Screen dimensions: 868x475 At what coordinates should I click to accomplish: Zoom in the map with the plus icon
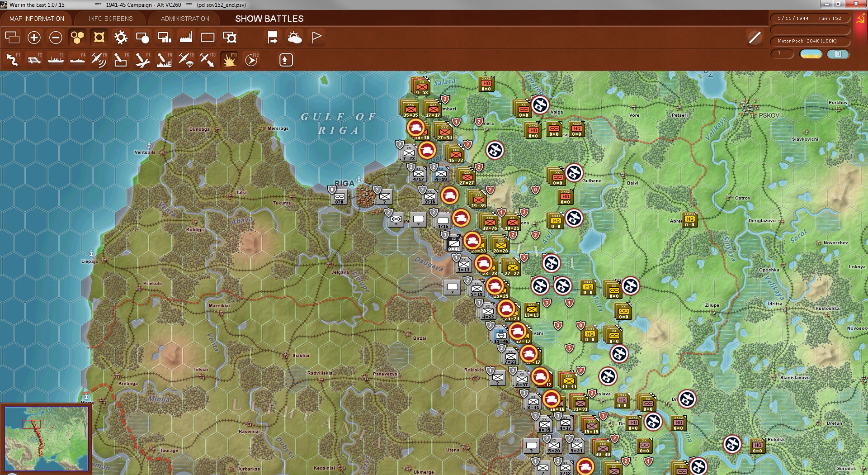pyautogui.click(x=34, y=38)
